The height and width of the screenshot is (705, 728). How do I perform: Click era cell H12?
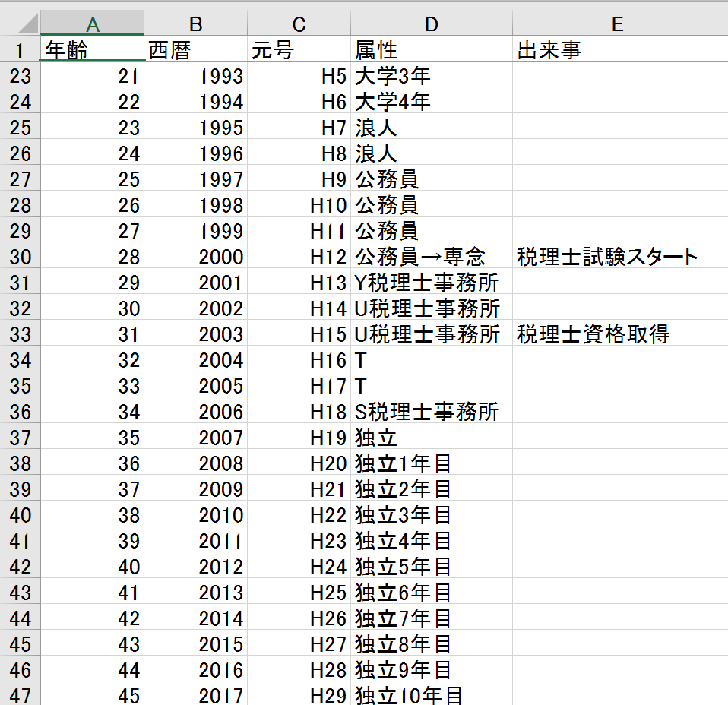299,256
